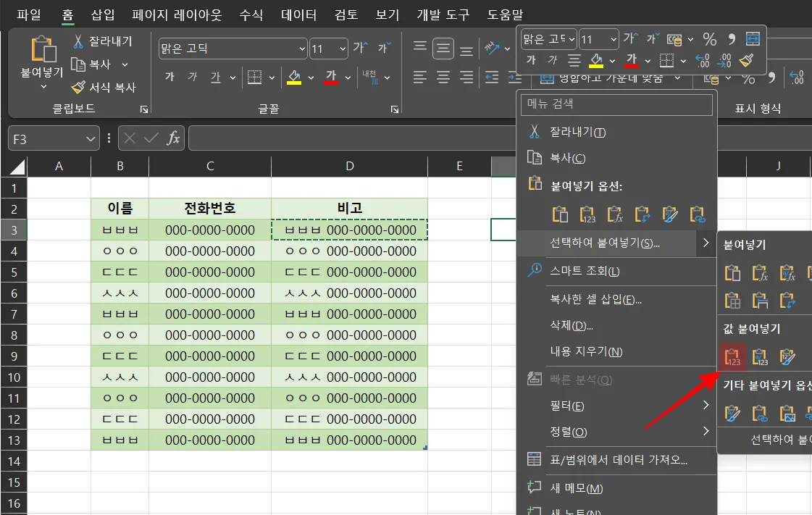Viewport: 812px width, 515px height.
Task: Decrease indent in the ribbon alignment group
Action: click(x=491, y=78)
